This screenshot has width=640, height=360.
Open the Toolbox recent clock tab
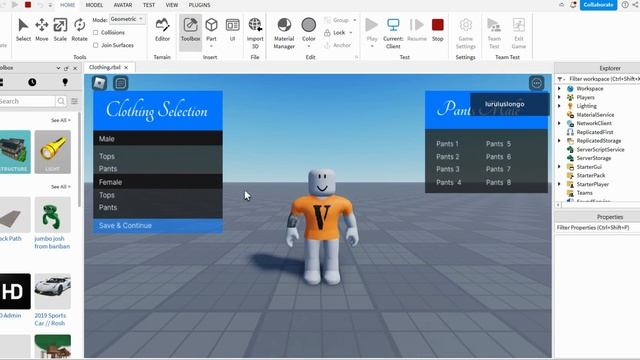(x=32, y=82)
